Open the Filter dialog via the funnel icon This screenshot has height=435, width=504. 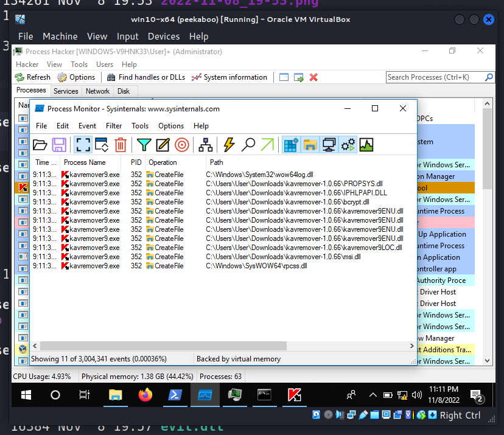(x=144, y=145)
